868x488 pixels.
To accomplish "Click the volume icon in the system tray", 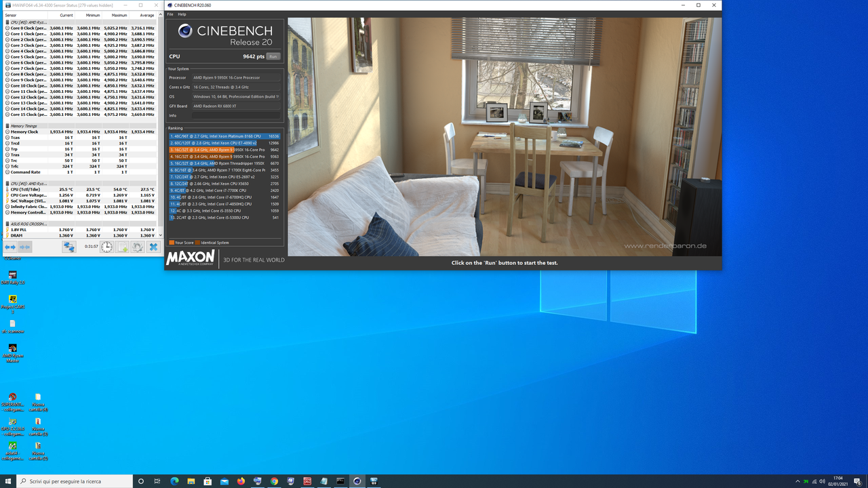I will tap(822, 481).
